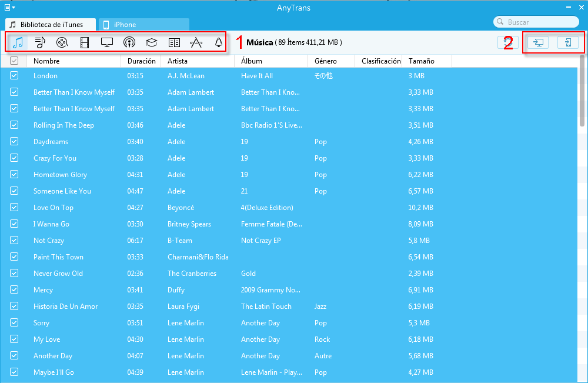The width and height of the screenshot is (588, 383).
Task: Sort by the Género column header
Action: [332, 61]
